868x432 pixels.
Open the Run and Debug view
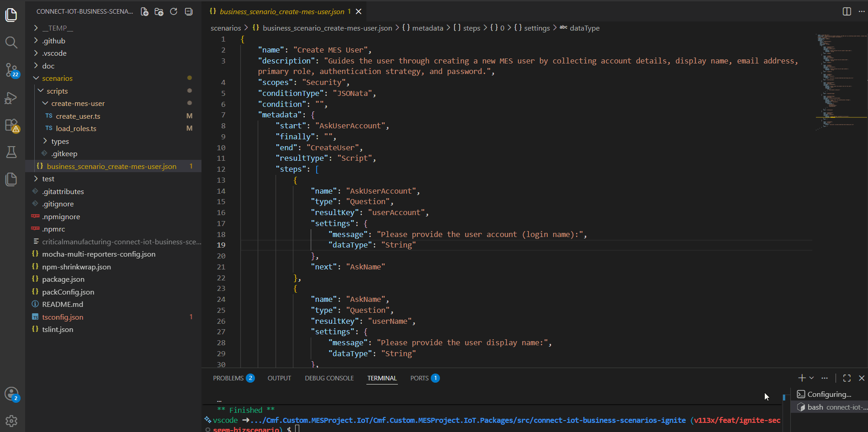[x=11, y=98]
